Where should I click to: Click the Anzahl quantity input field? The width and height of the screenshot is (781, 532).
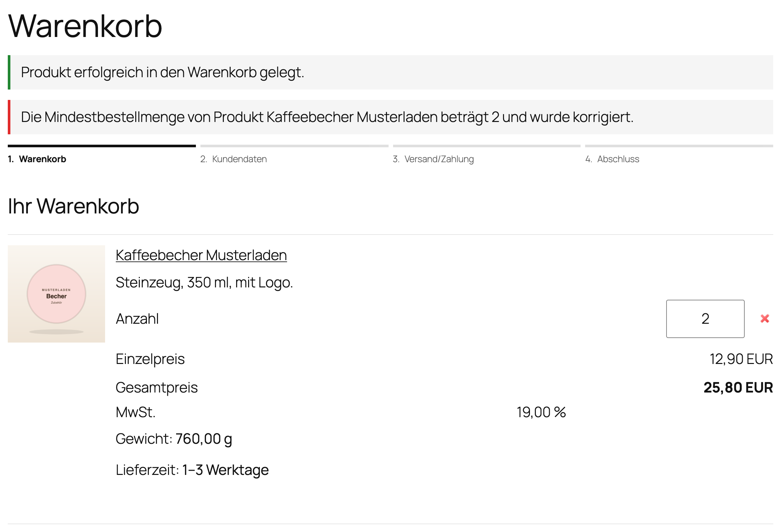(705, 319)
